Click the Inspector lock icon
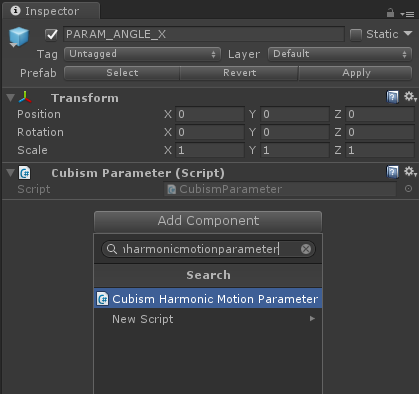Viewport: 419px width, 394px height. [390, 13]
